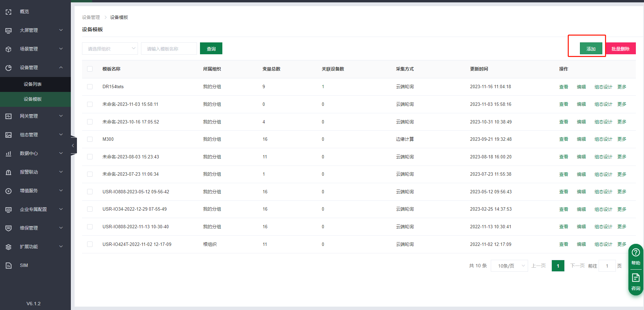Click the 报警联动 alarm icon
The width and height of the screenshot is (644, 310).
pyautogui.click(x=8, y=172)
